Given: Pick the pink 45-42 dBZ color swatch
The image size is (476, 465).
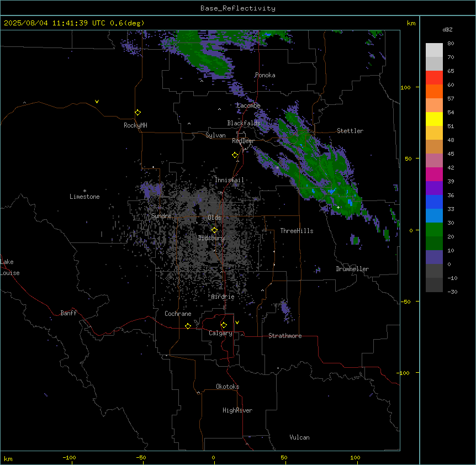Looking at the screenshot, I should pyautogui.click(x=434, y=161).
